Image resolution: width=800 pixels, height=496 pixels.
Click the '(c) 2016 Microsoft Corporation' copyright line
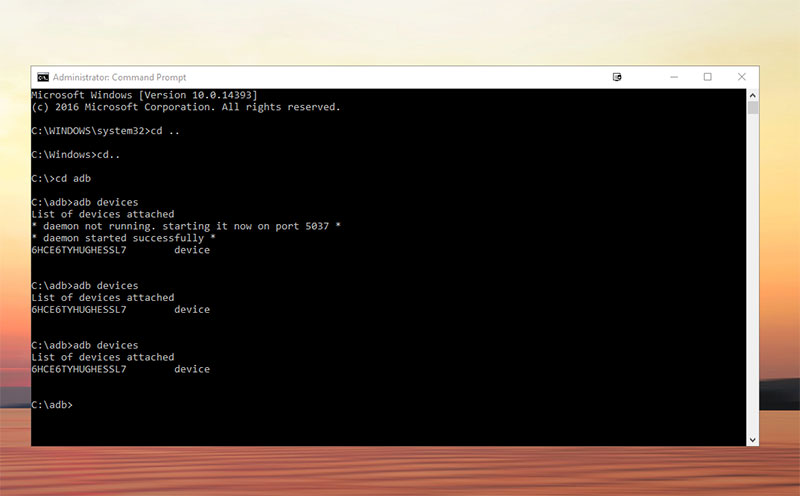186,107
